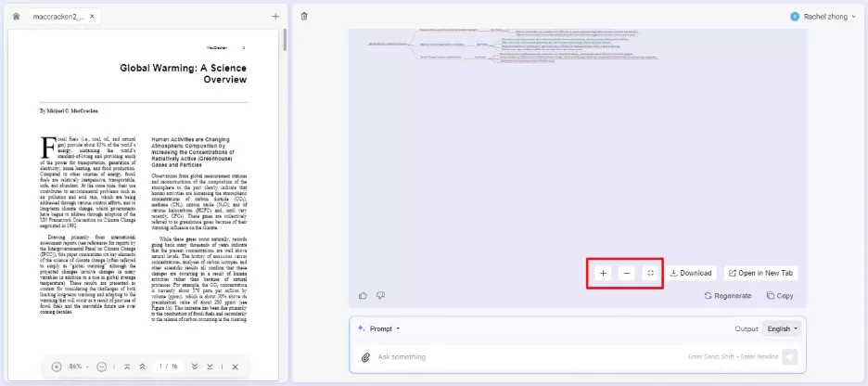Fit mind map to screen
The image size is (868, 386).
pyautogui.click(x=650, y=273)
